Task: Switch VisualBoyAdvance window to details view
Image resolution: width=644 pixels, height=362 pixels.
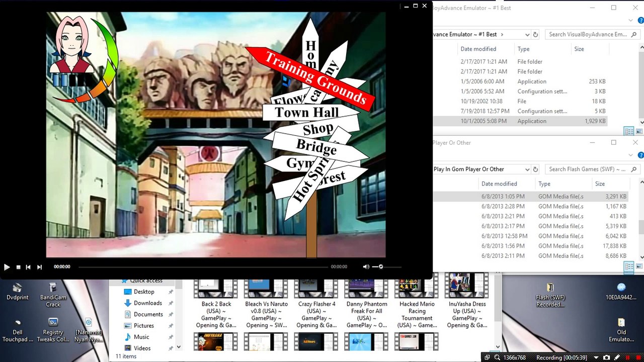Action: pos(629,131)
